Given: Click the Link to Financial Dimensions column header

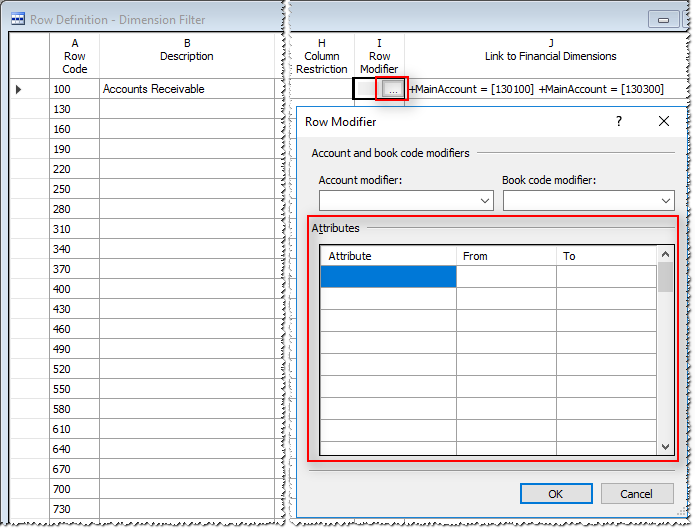Looking at the screenshot, I should pyautogui.click(x=550, y=56).
